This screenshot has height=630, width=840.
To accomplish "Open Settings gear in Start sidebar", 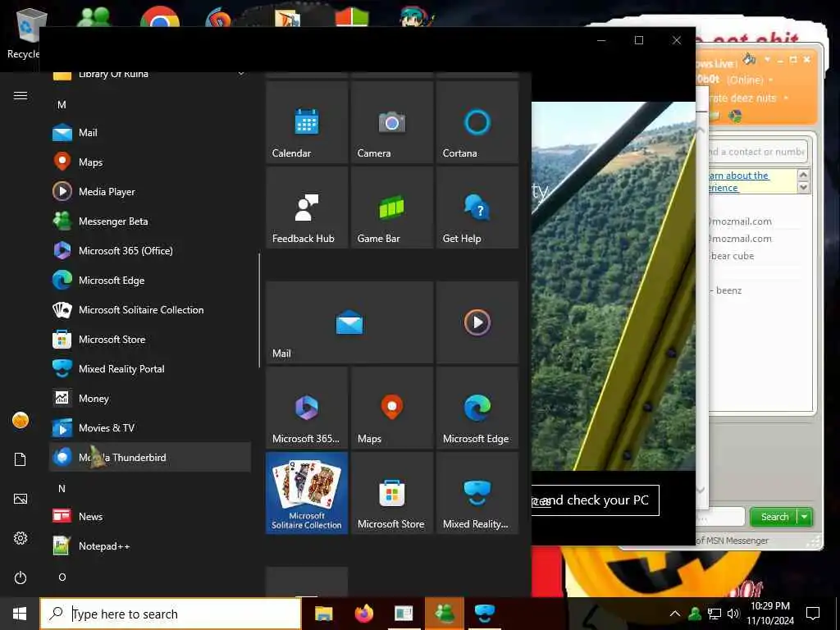I will (21, 538).
